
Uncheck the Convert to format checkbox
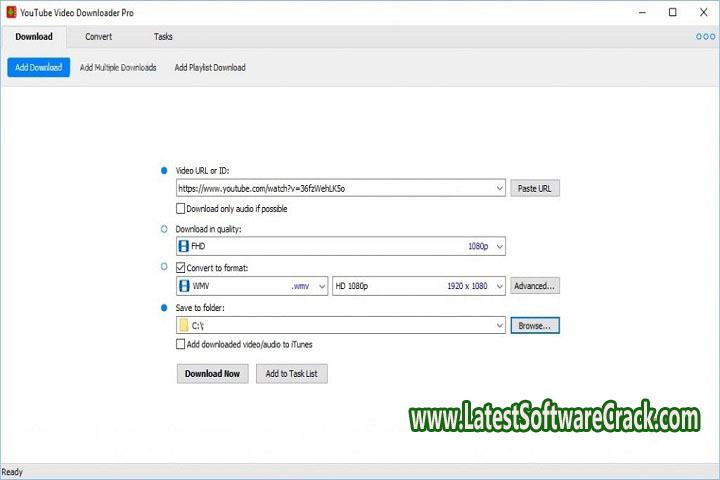click(x=180, y=267)
